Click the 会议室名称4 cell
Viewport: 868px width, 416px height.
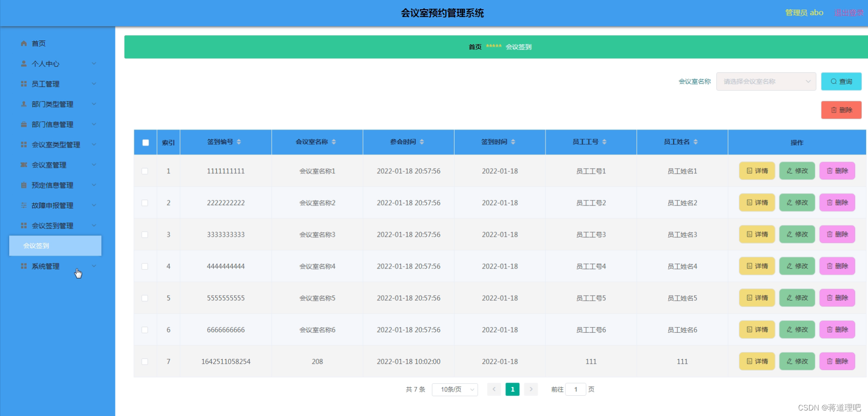(317, 266)
